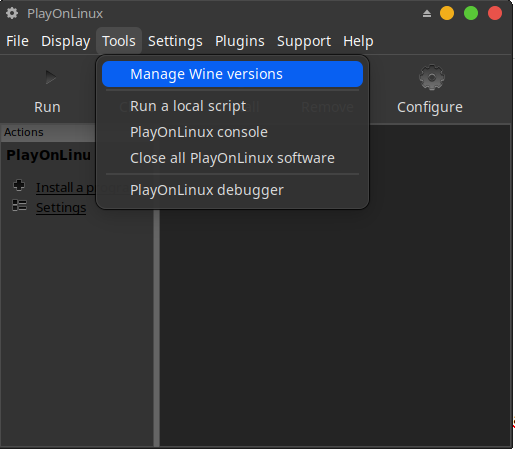Screen dimensions: 515x450
Task: Click the Run toolbar label
Action: 47,107
